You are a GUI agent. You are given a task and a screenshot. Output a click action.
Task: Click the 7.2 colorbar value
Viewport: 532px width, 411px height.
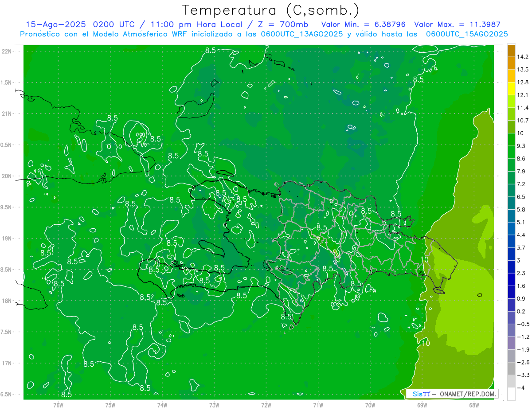(x=521, y=184)
